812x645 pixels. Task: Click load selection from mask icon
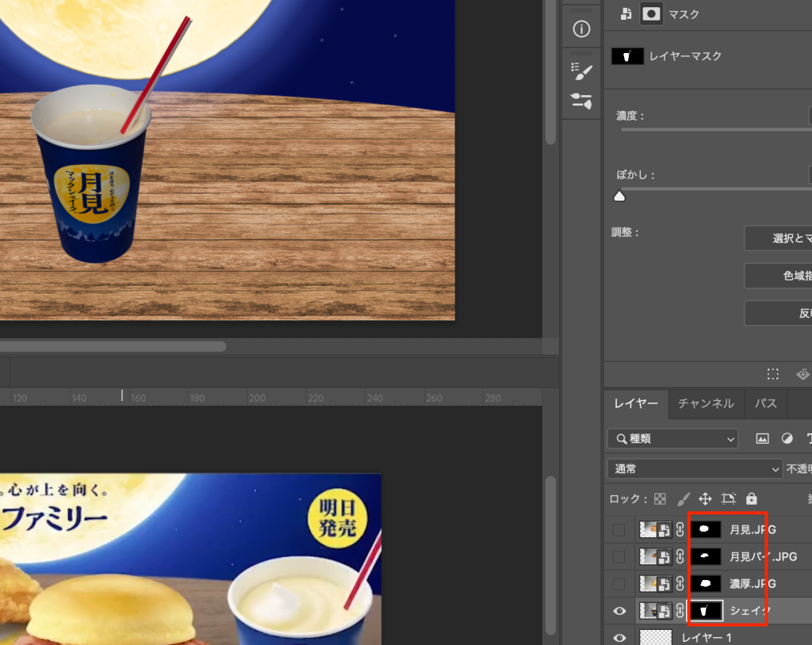point(773,374)
